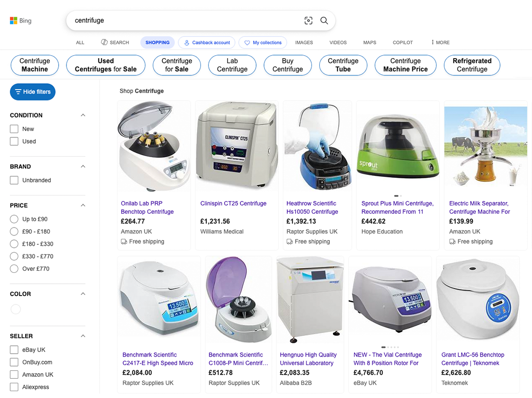Enable the eBay UK seller filter

[14, 350]
